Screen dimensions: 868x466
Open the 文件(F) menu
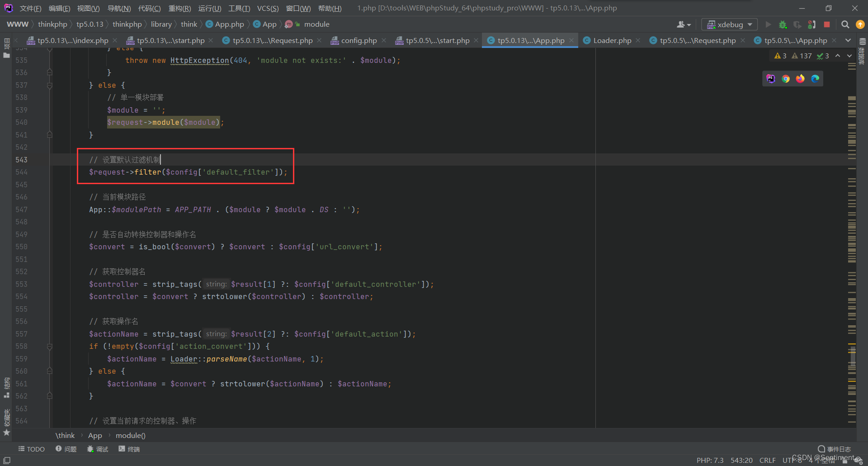click(30, 8)
